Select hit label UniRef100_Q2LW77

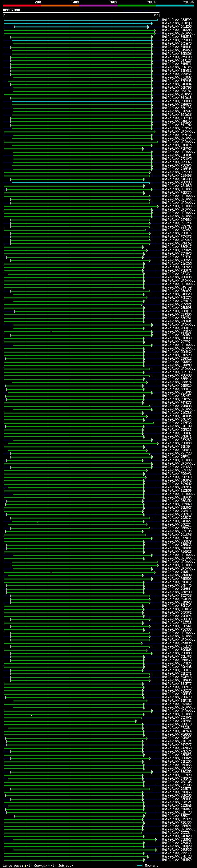[177, 670]
